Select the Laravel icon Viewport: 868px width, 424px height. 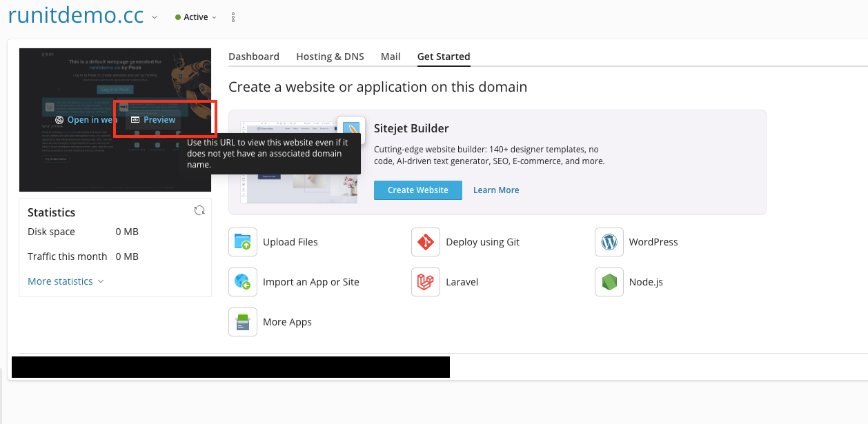pos(426,282)
